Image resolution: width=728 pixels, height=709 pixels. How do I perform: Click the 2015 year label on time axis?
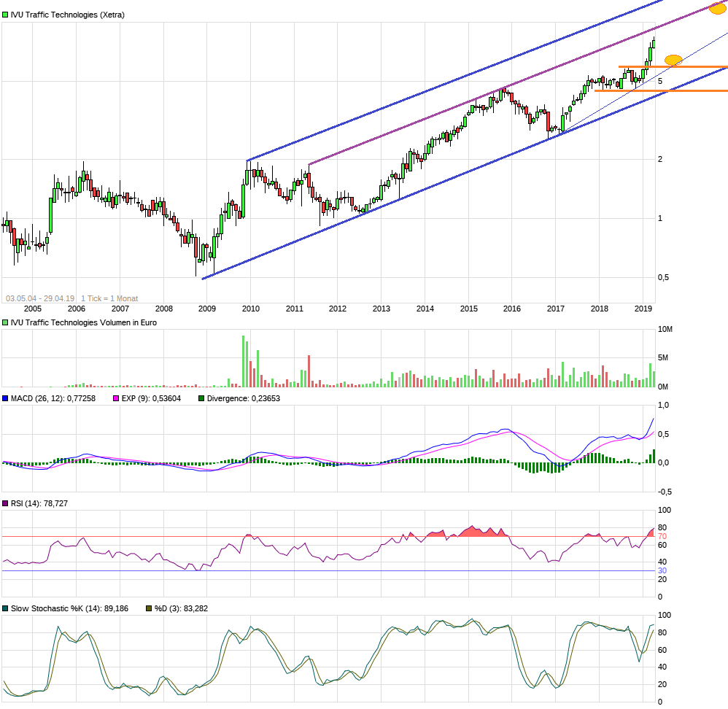point(468,309)
